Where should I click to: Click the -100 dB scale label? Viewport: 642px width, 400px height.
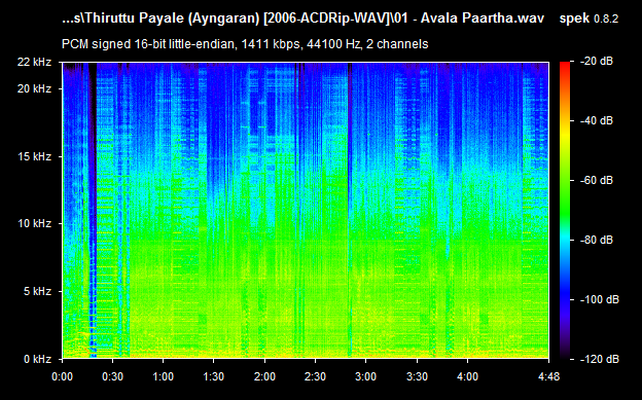pos(599,300)
